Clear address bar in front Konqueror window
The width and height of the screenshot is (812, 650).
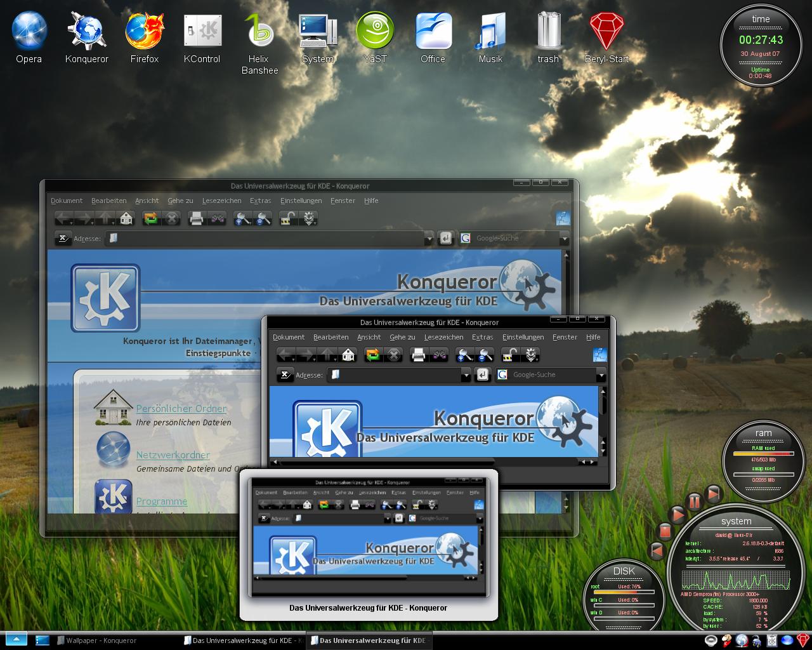click(285, 375)
